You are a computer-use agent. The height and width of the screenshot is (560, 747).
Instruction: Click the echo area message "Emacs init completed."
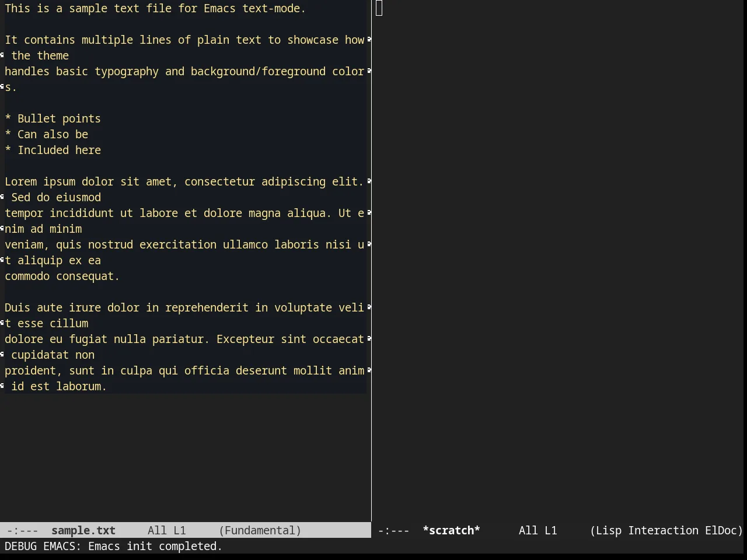click(155, 546)
